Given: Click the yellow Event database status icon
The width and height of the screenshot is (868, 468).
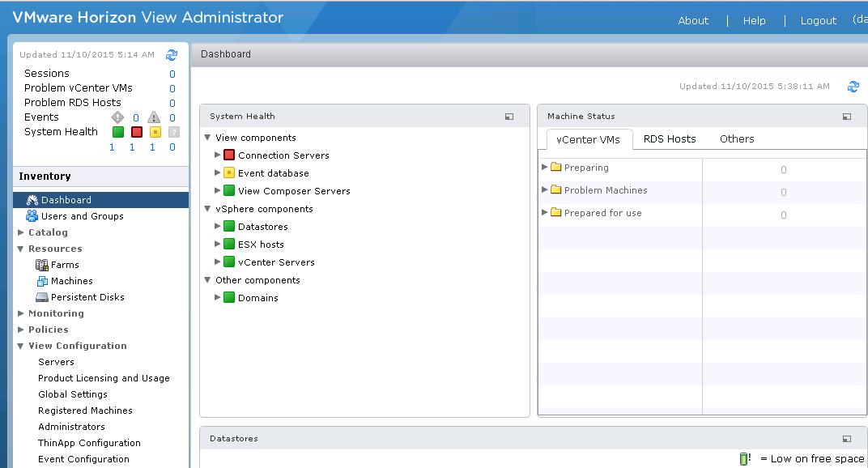Looking at the screenshot, I should coord(229,173).
